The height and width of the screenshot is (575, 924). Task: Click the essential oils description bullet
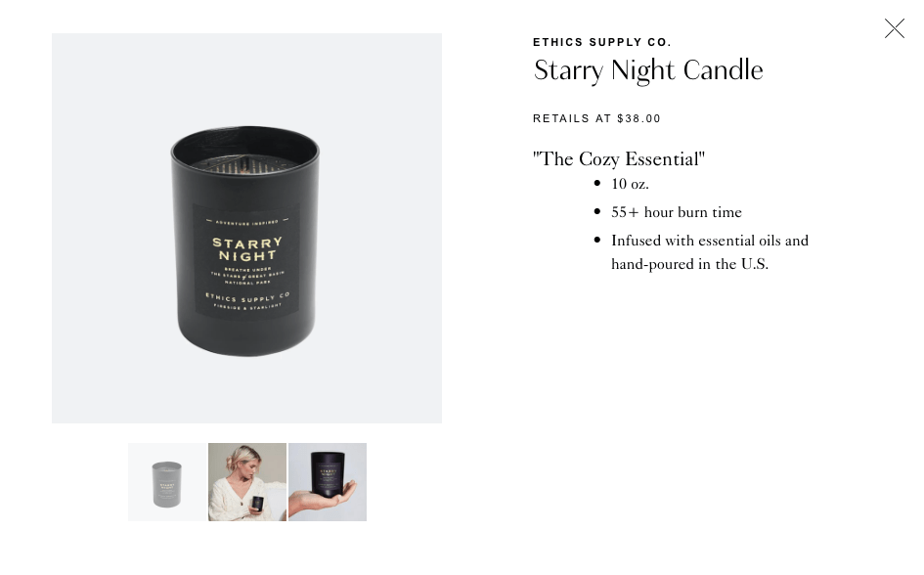coord(710,252)
